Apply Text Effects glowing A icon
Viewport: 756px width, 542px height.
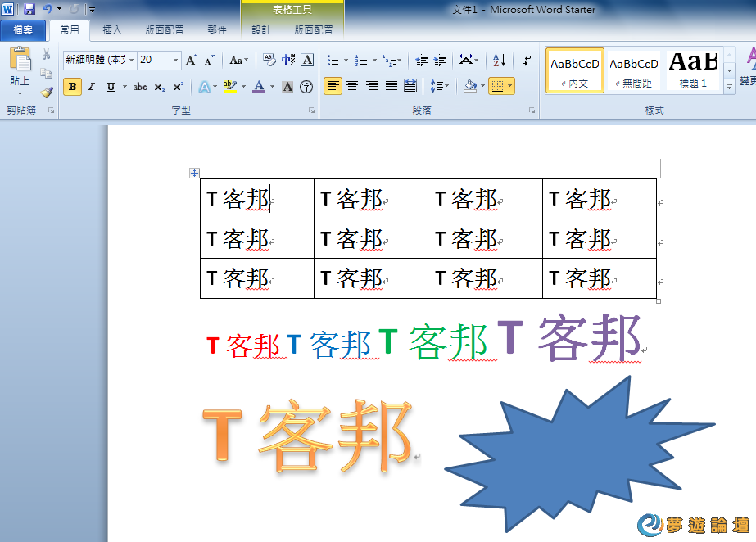coord(202,87)
